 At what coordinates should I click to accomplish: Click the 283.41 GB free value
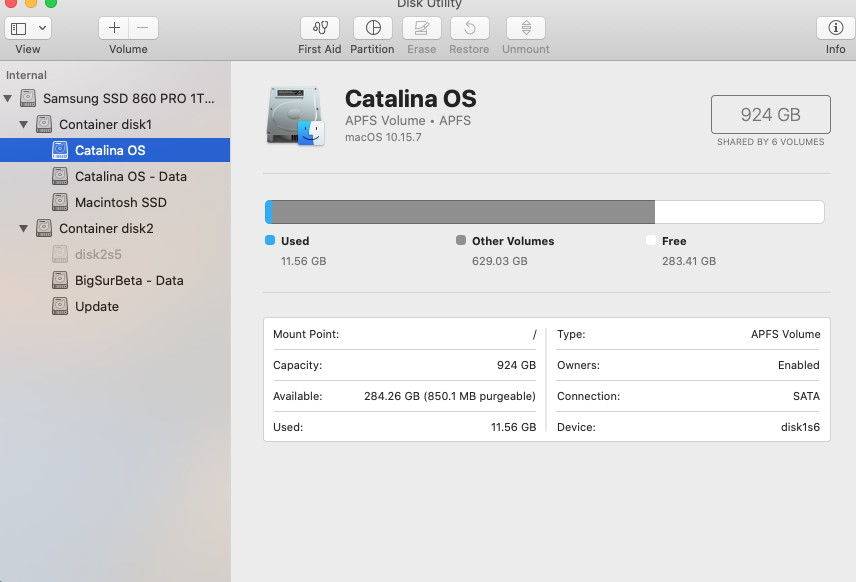click(x=689, y=261)
